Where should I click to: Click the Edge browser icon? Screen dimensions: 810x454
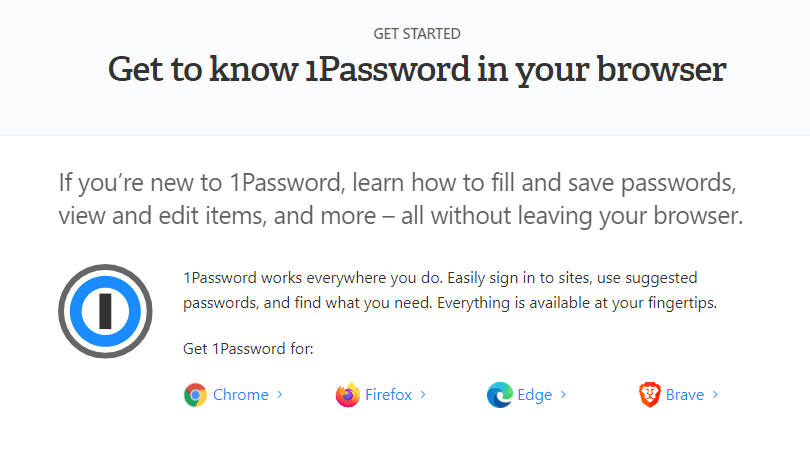point(499,395)
